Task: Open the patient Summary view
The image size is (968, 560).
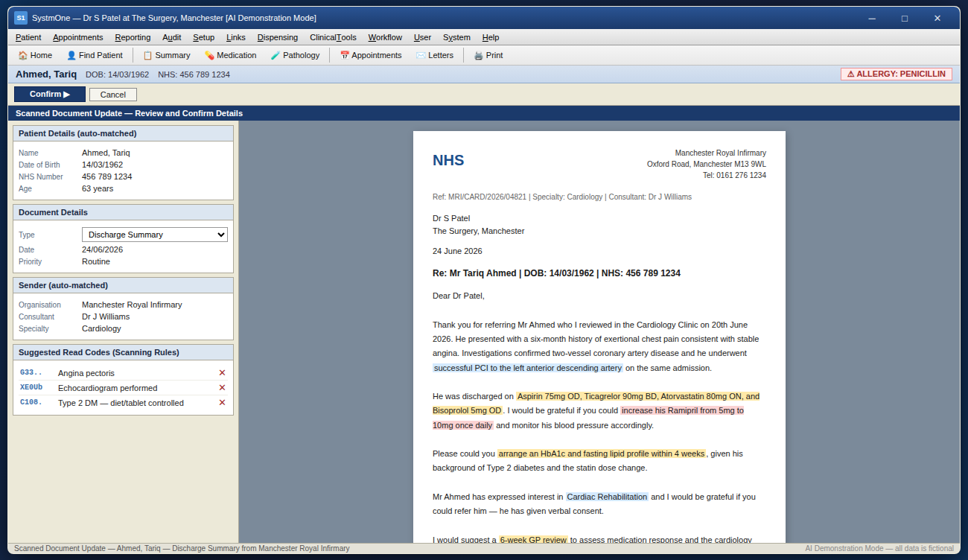Action: (166, 55)
